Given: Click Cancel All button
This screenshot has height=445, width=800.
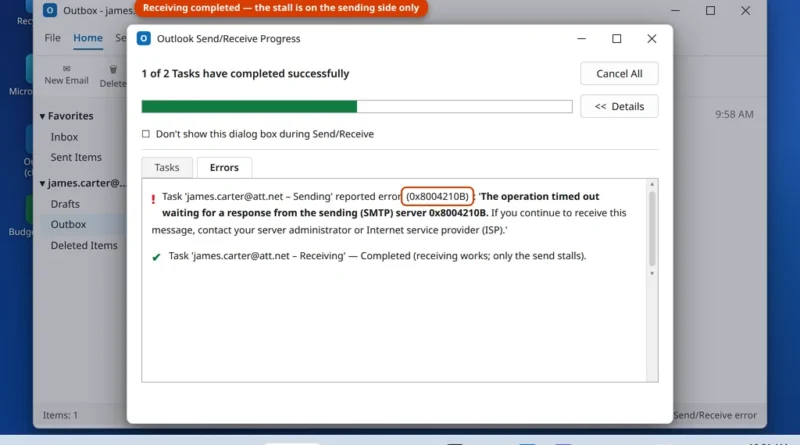Looking at the screenshot, I should point(619,73).
